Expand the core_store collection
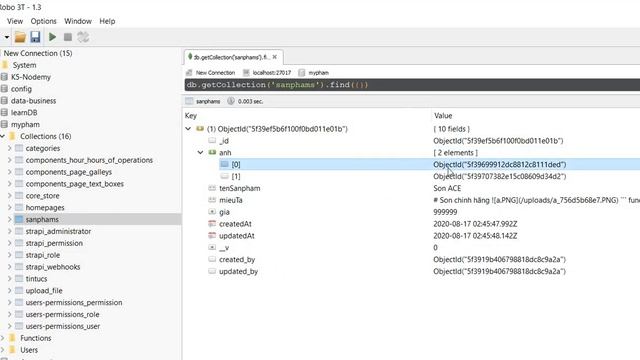The height and width of the screenshot is (360, 640). click(x=9, y=196)
